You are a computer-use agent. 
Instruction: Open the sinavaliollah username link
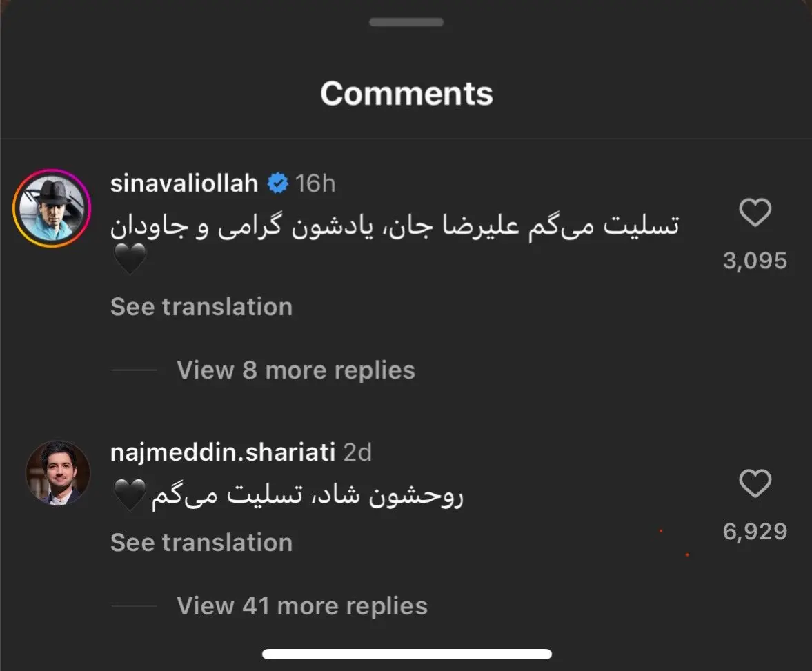[184, 184]
